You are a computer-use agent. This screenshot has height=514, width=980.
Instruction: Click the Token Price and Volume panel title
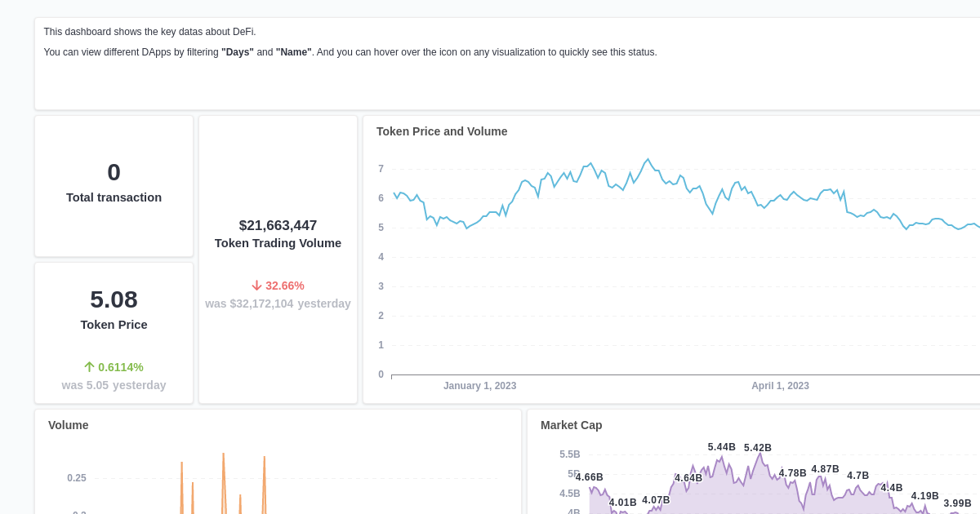click(x=441, y=131)
